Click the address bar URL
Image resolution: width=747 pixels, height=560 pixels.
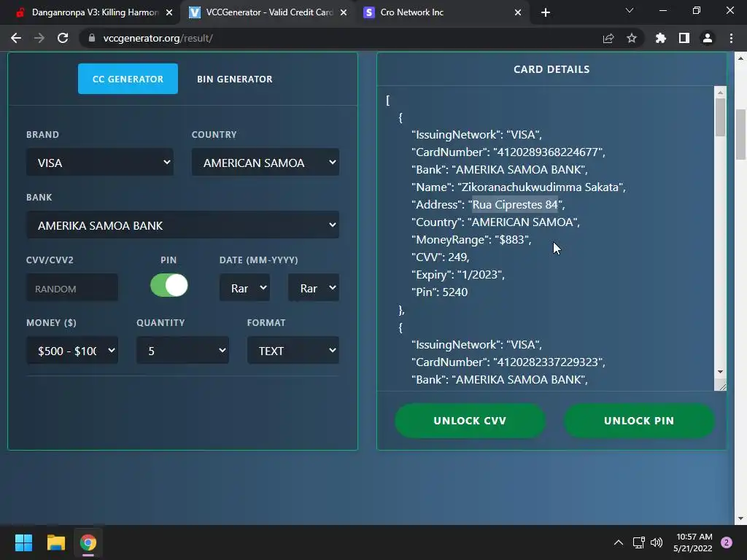(158, 38)
